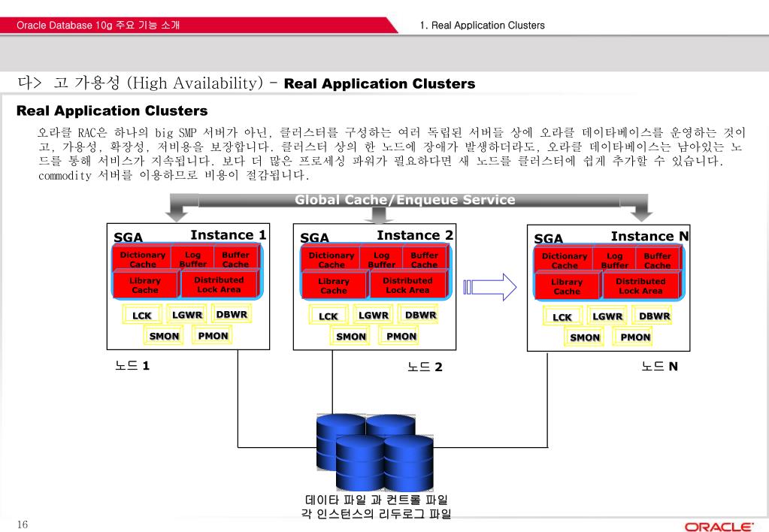Image resolution: width=769 pixels, height=532 pixels.
Task: Click the DBWR process box in Instance 1
Action: pyautogui.click(x=232, y=314)
